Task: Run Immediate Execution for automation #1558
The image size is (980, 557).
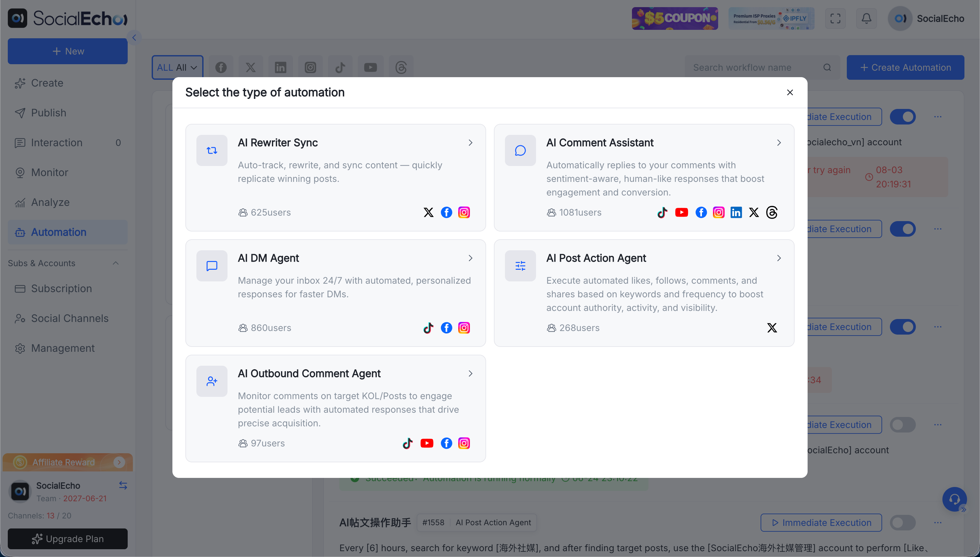Action: click(x=821, y=523)
